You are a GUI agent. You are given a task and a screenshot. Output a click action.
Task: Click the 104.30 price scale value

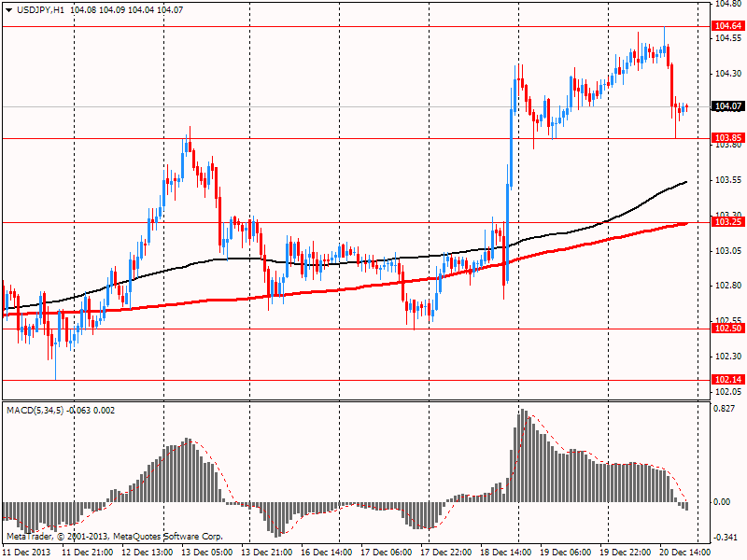[728, 74]
